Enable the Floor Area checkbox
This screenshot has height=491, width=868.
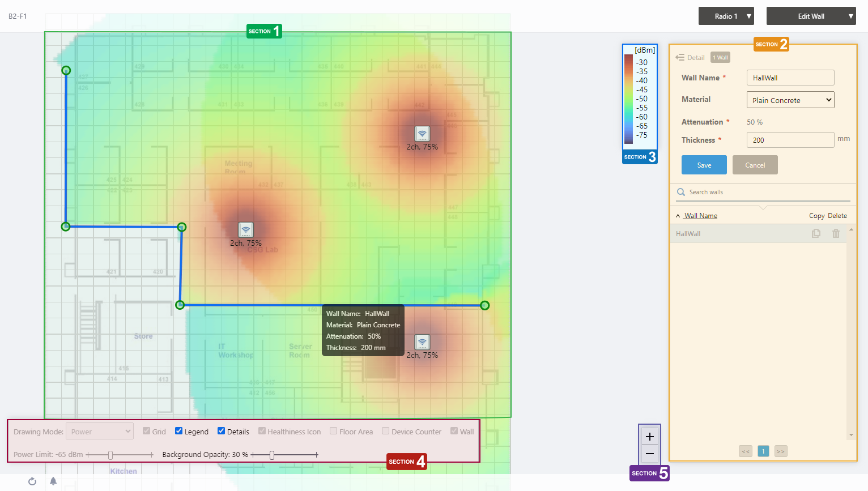click(334, 431)
